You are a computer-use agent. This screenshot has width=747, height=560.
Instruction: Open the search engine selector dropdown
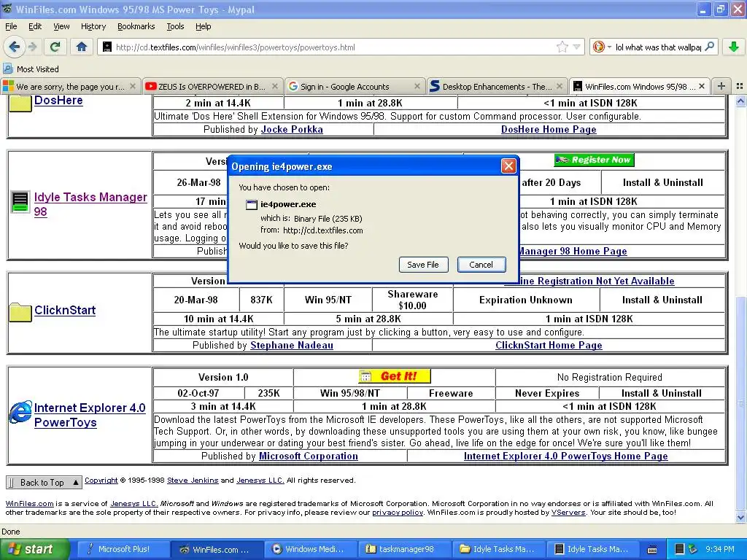click(x=602, y=47)
